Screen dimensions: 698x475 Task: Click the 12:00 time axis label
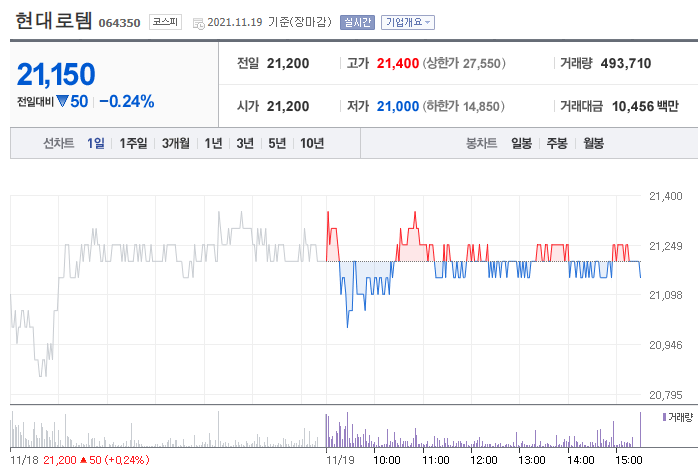[x=483, y=460]
